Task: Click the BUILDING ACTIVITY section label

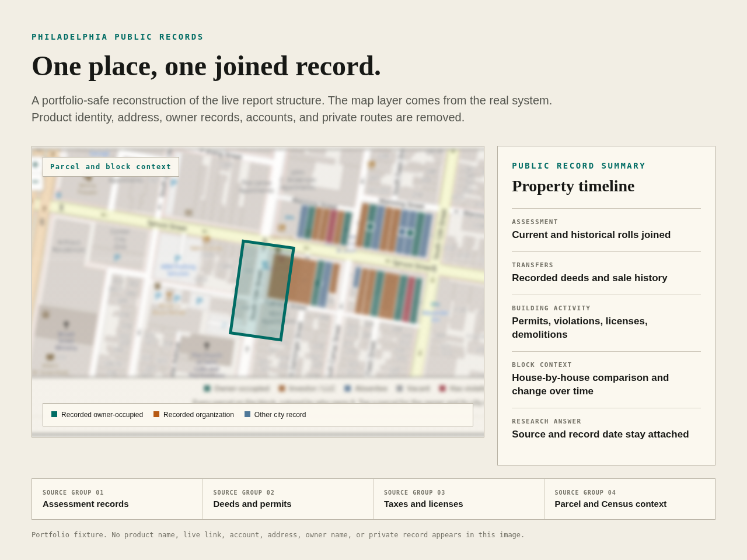Action: click(551, 309)
